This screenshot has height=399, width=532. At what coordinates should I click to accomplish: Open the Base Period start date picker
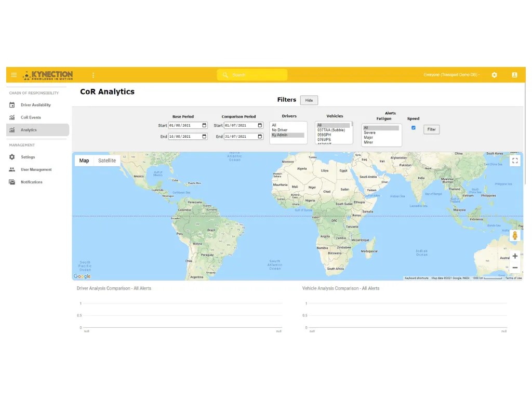(204, 125)
